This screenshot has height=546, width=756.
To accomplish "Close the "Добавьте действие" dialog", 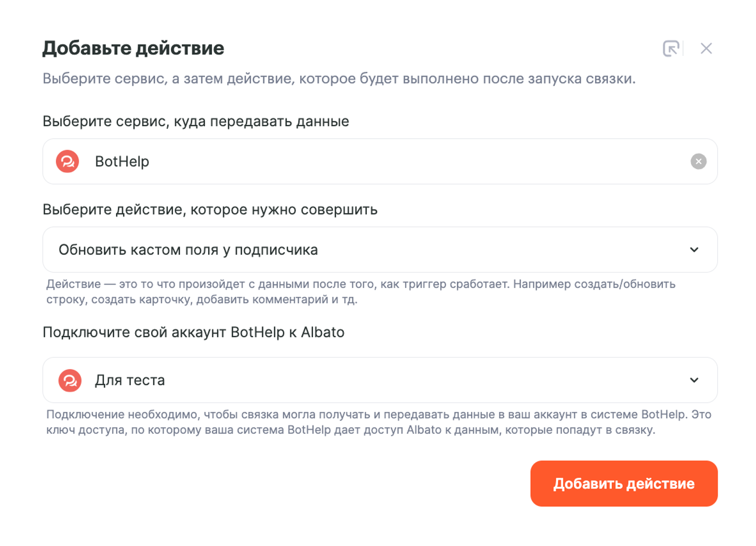I will point(706,48).
